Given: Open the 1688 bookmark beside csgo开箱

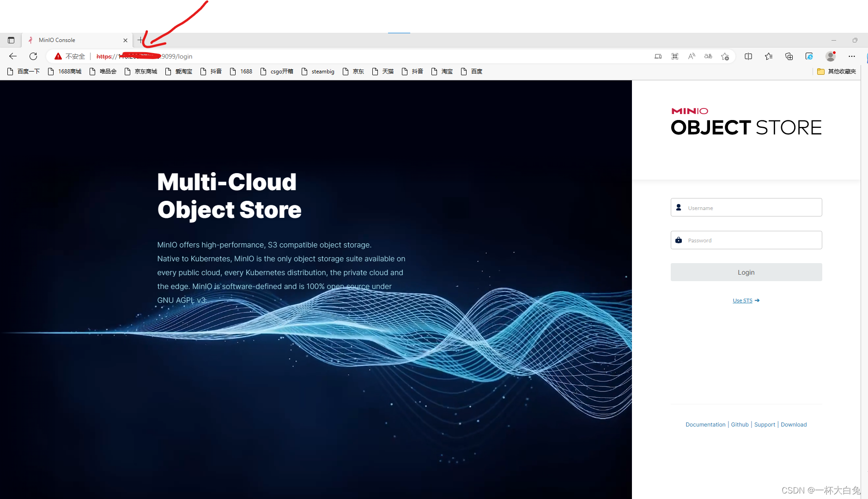Looking at the screenshot, I should pos(241,72).
